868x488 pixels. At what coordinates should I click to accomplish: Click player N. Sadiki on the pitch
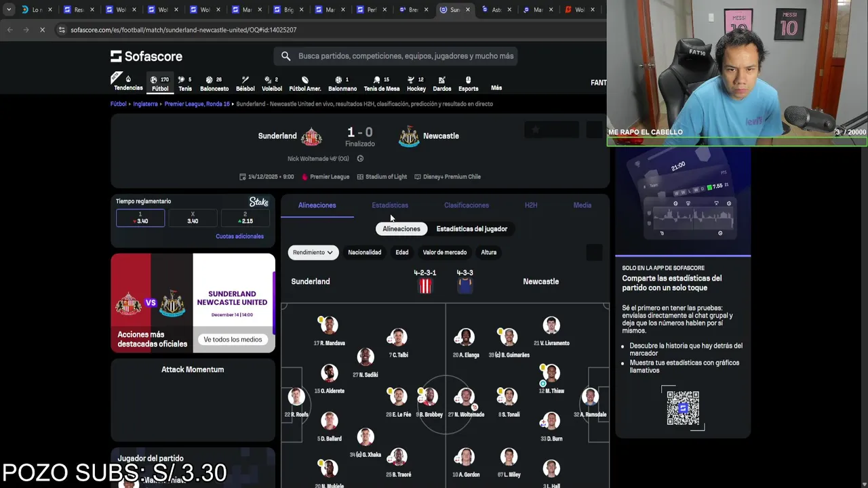[366, 363]
